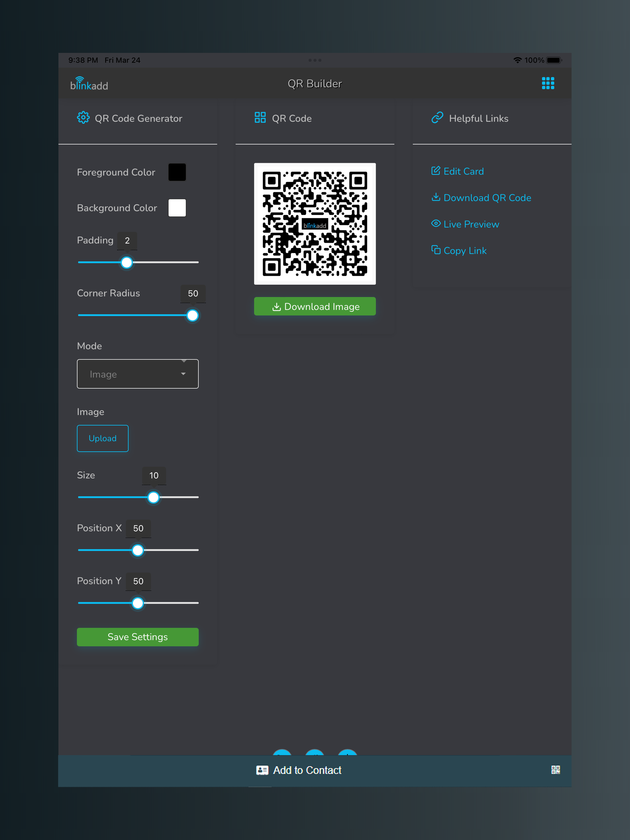630x840 pixels.
Task: Click the Corner Radius slider handle
Action: click(193, 315)
